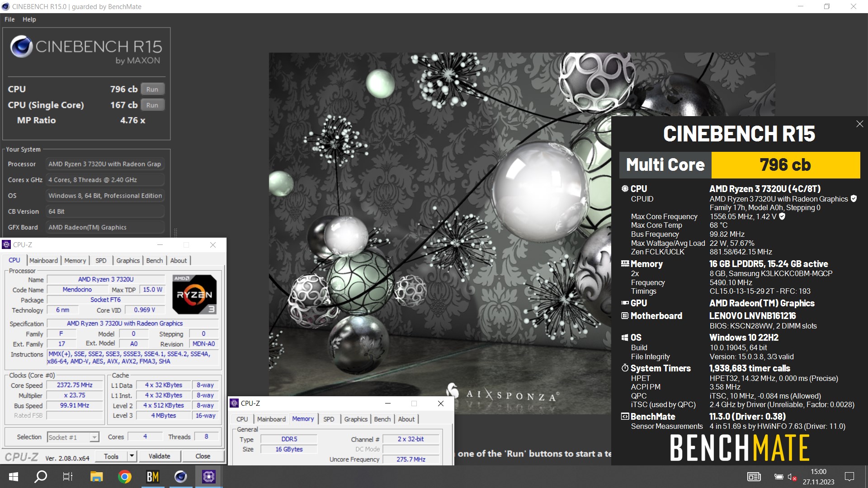
Task: Open File menu in Cinebench
Action: point(9,19)
